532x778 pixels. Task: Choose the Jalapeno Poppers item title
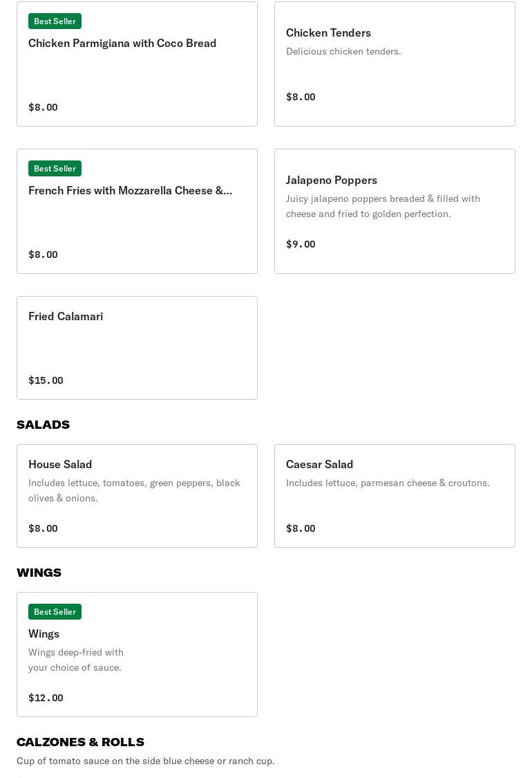click(x=332, y=180)
